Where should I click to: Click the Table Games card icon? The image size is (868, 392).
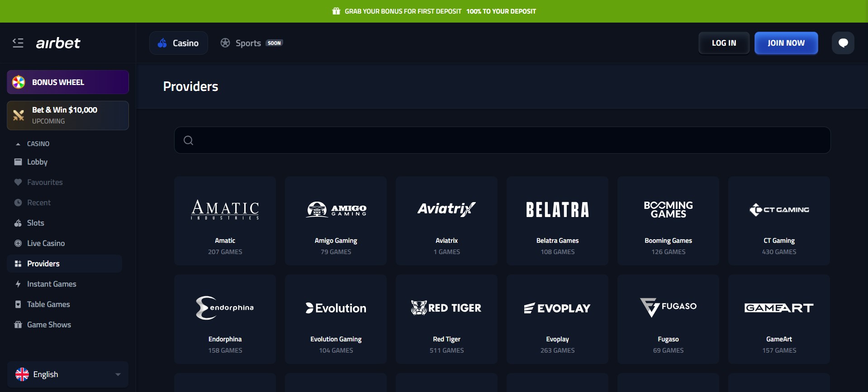point(18,304)
